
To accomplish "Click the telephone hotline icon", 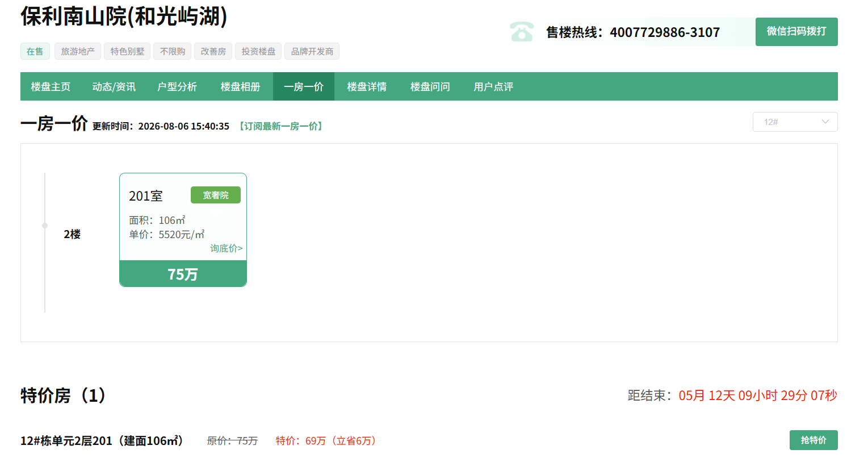I will click(x=522, y=32).
